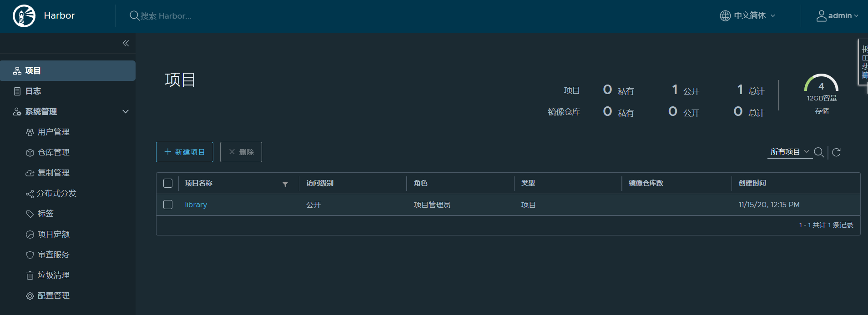
Task: Refresh the project list
Action: coord(836,152)
